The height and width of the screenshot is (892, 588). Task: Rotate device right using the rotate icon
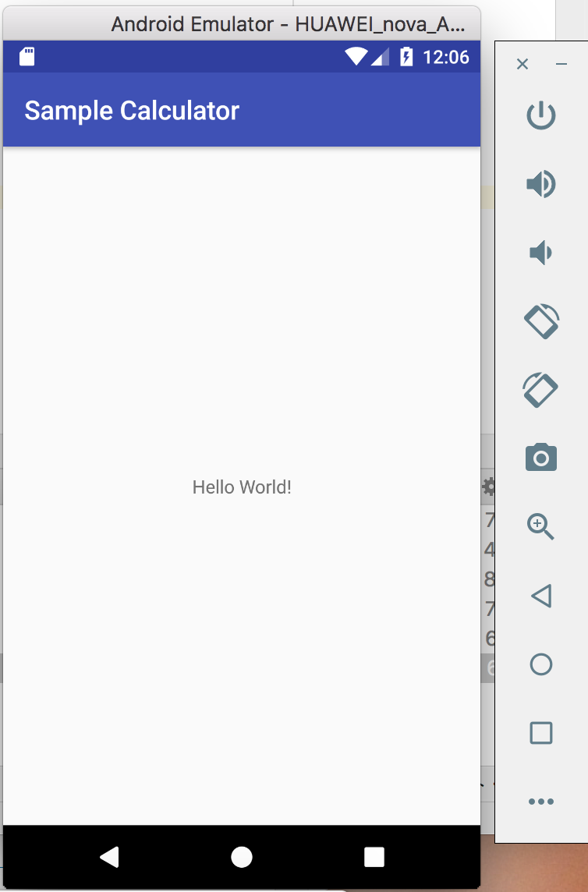(x=540, y=390)
